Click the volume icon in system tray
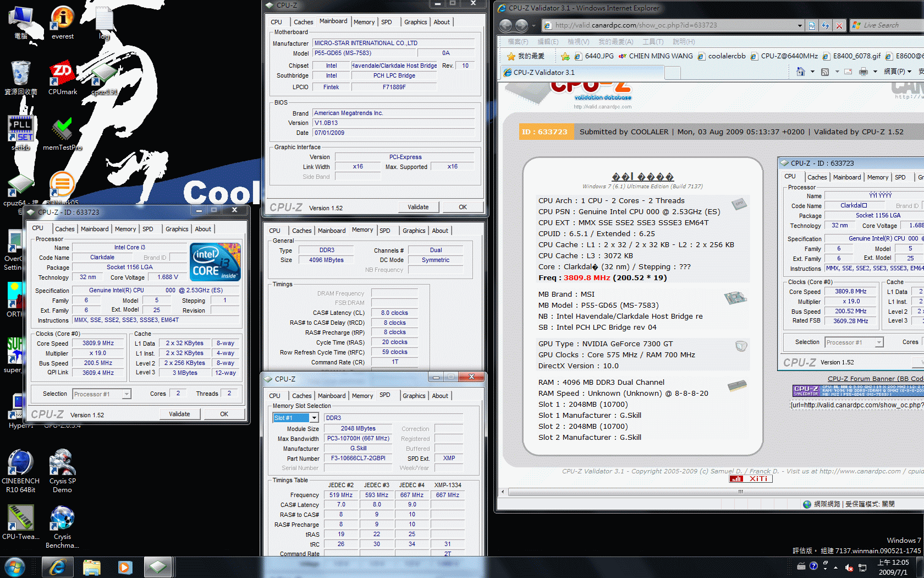The image size is (924, 578). click(849, 568)
